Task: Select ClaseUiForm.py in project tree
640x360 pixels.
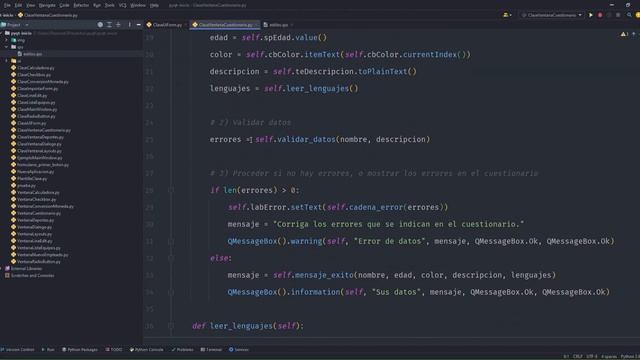Action: coord(29,123)
